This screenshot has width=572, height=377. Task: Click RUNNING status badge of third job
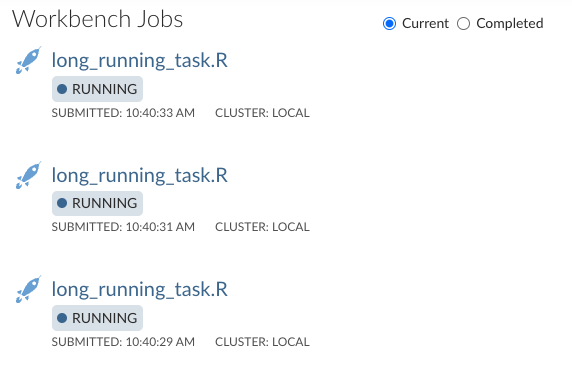97,318
